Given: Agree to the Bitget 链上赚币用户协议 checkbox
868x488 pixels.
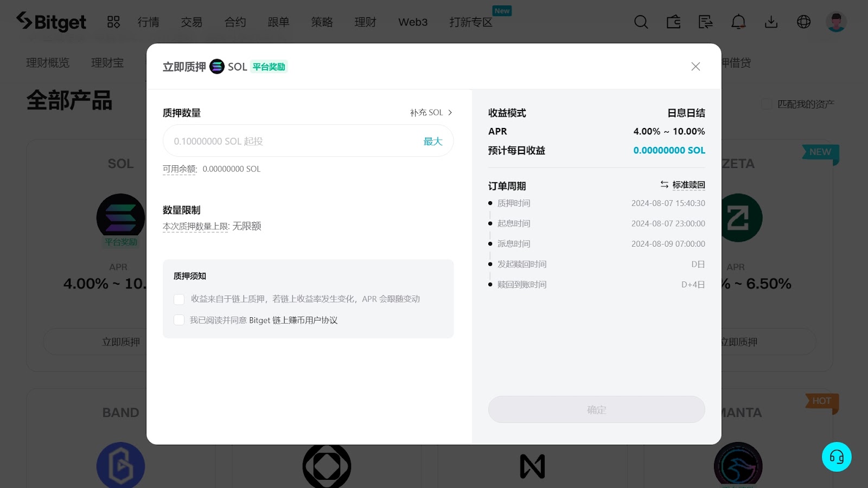Looking at the screenshot, I should pyautogui.click(x=179, y=320).
